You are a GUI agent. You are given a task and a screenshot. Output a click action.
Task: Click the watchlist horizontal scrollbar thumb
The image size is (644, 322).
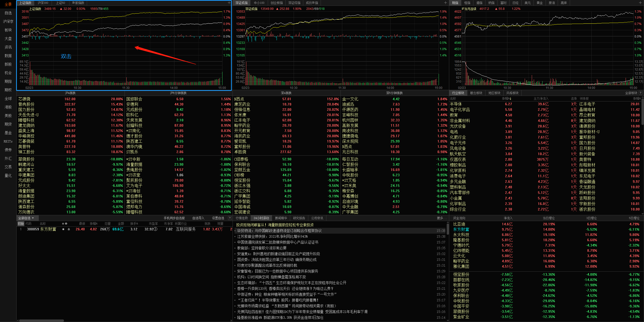tap(42, 320)
